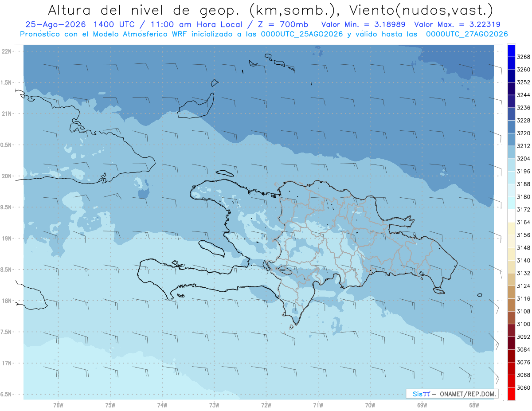Click the '19N' latitude label

coord(8,239)
